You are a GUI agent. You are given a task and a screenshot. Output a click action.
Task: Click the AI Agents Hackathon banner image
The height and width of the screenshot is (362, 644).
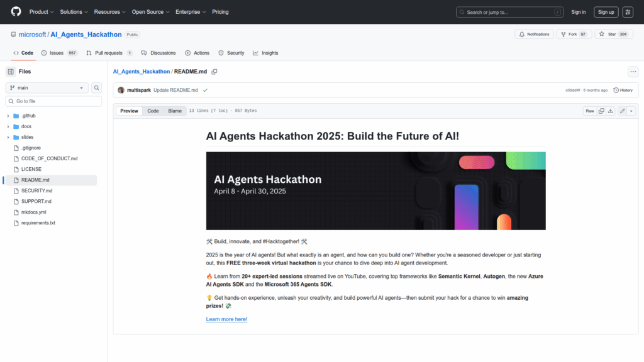click(x=376, y=191)
